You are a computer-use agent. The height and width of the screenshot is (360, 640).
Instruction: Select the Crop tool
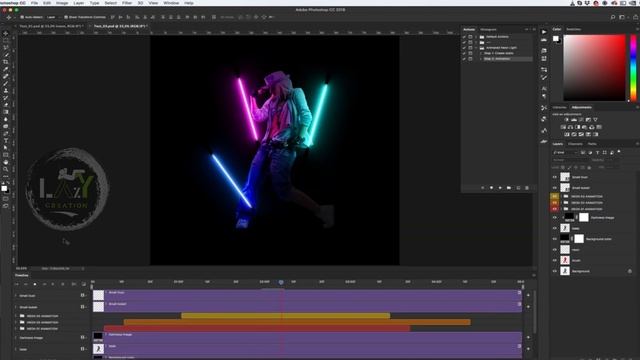[x=5, y=62]
